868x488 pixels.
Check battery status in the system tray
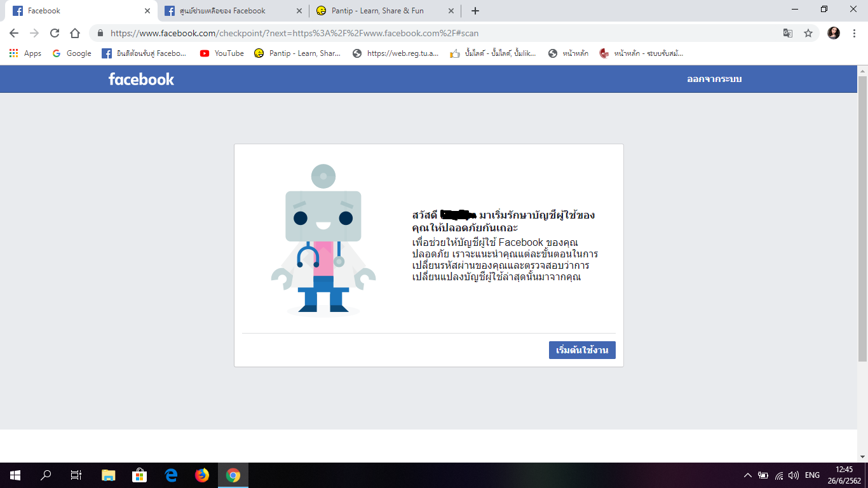pos(763,475)
